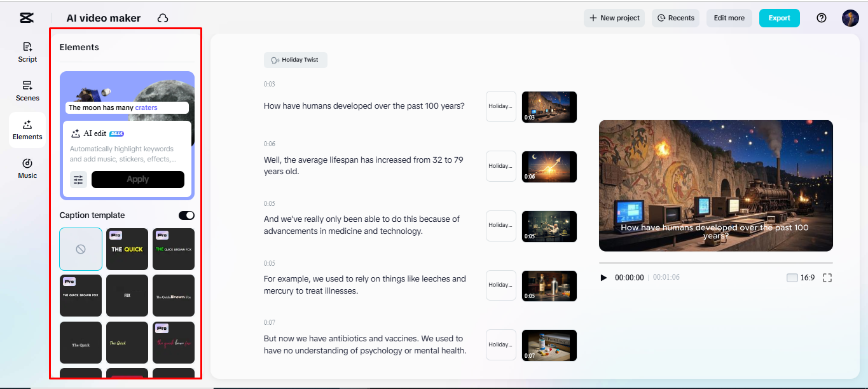The height and width of the screenshot is (389, 868).
Task: Toggle the Caption template switch
Action: [x=186, y=215]
